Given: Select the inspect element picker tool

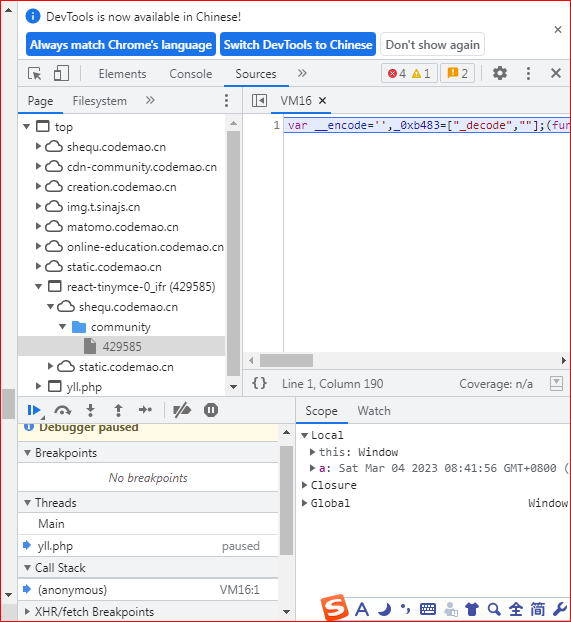Looking at the screenshot, I should (35, 73).
